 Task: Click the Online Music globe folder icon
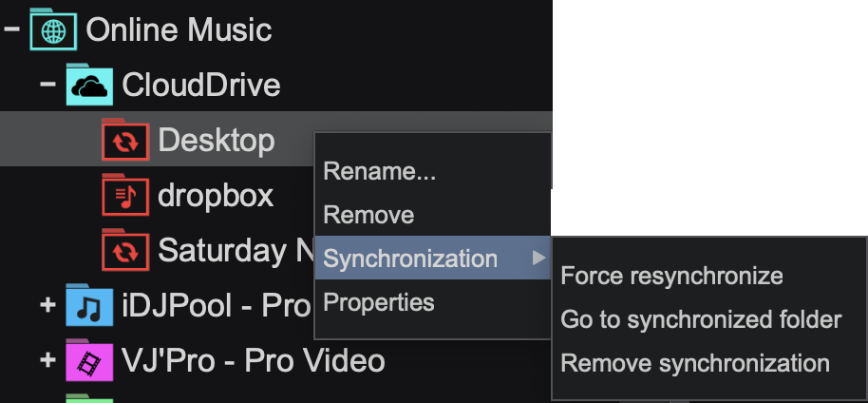coord(52,29)
